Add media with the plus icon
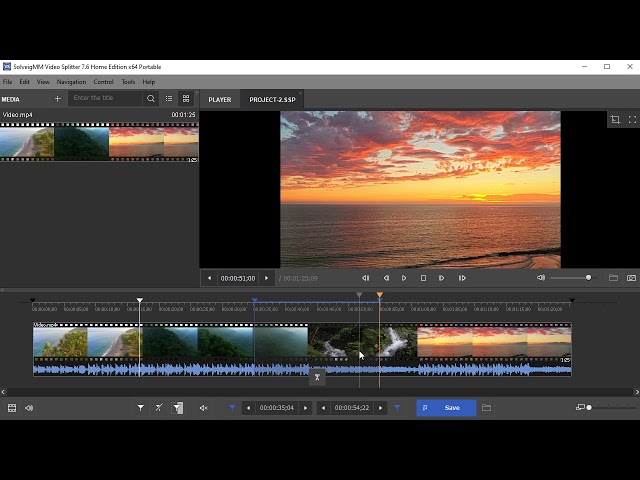Screen dimensions: 640x480 point(58,99)
